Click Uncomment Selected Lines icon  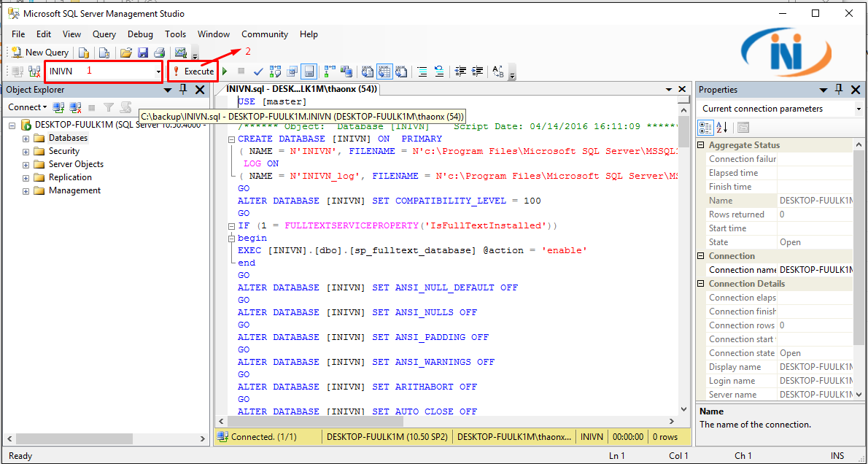tap(439, 71)
